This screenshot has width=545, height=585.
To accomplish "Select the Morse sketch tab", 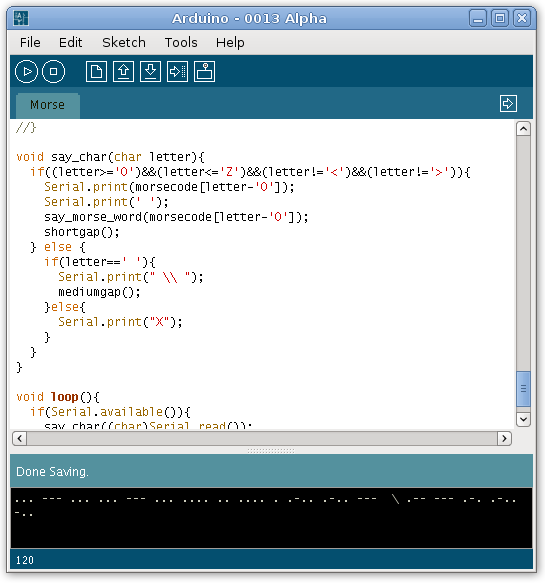I will [x=47, y=105].
